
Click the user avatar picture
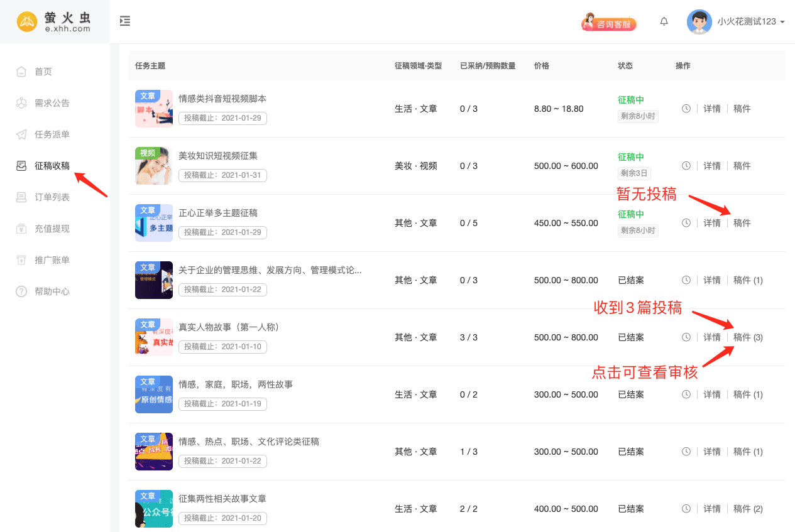699,22
